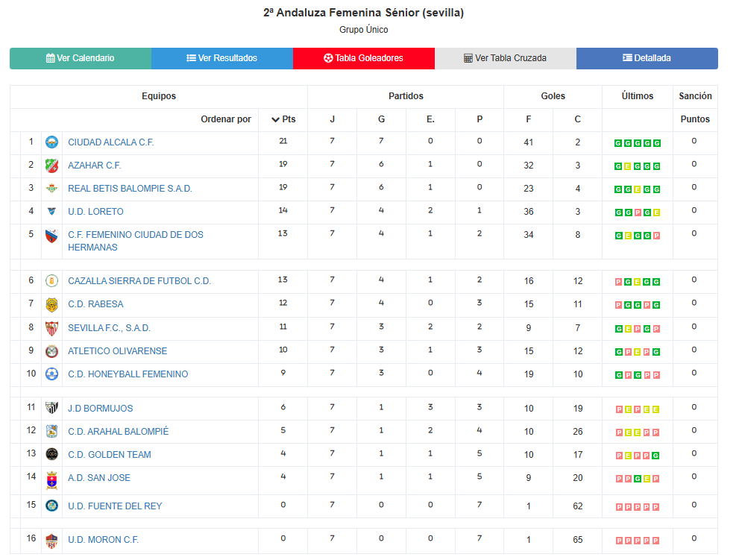The height and width of the screenshot is (560, 742).
Task: Sort by E. draws column header
Action: (430, 119)
